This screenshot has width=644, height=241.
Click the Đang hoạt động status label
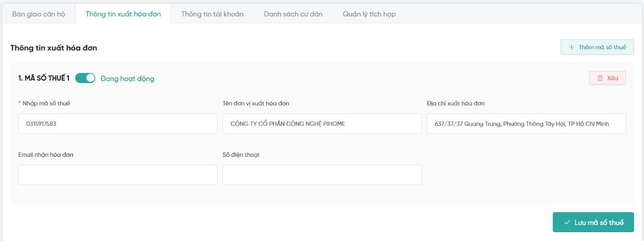click(127, 79)
